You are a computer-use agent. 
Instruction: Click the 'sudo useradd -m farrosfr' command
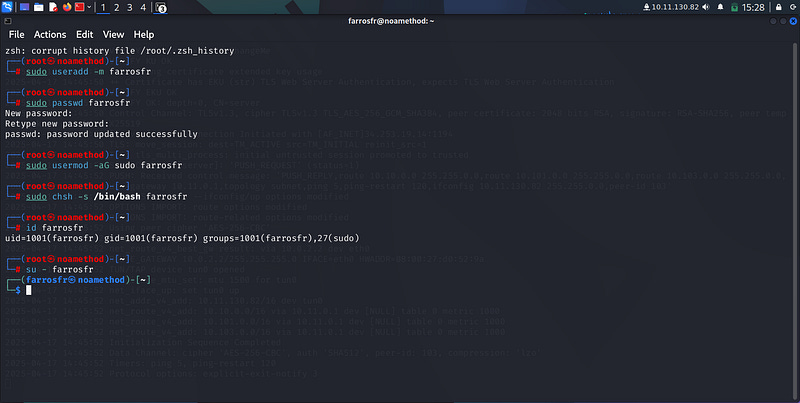pyautogui.click(x=86, y=71)
